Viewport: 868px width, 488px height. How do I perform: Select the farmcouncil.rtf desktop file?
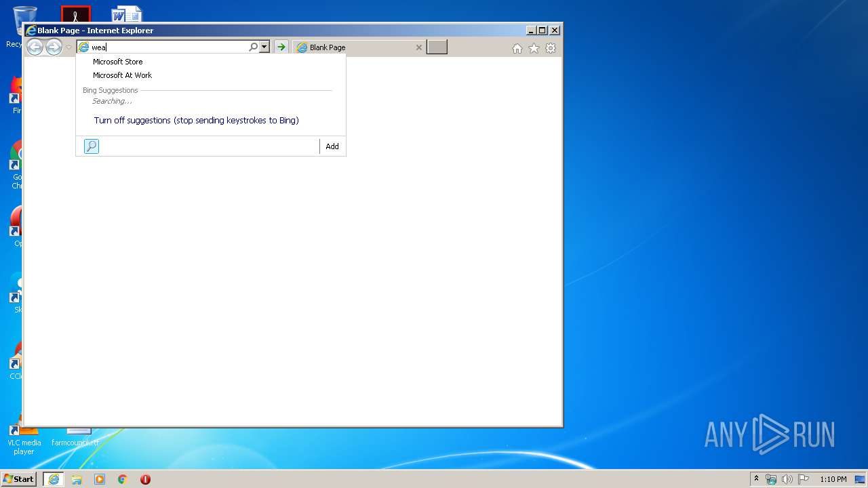75,436
